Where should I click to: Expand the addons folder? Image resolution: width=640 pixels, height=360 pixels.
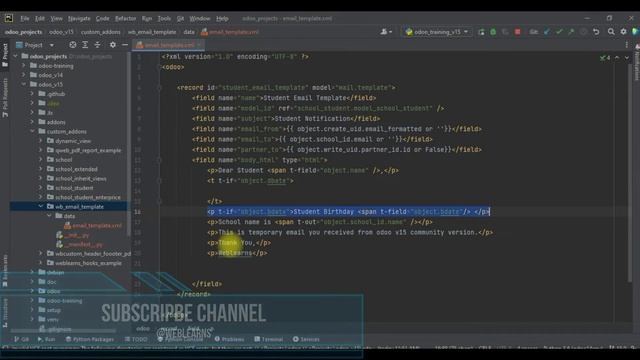click(x=32, y=122)
